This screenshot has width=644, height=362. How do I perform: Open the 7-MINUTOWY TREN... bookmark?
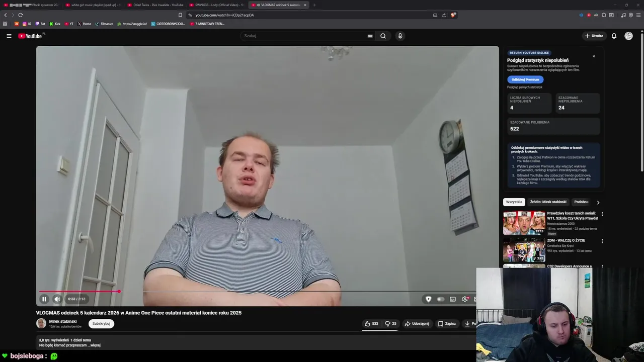coord(207,24)
